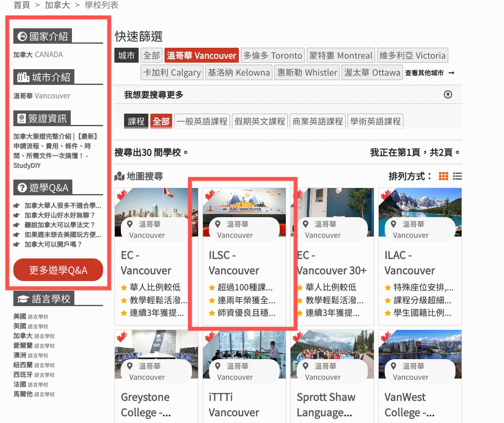Open 馬爾他 語言學校 link
Image resolution: width=504 pixels, height=423 pixels.
(x=34, y=394)
